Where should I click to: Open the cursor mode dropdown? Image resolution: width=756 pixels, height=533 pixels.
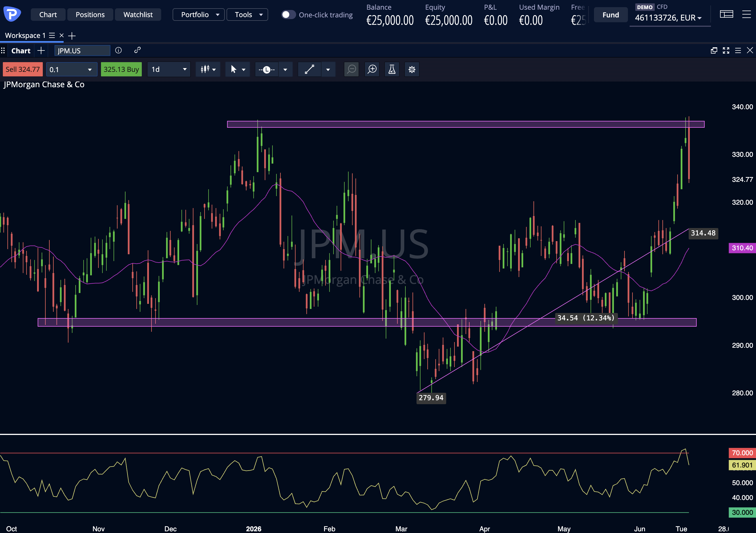coord(238,70)
